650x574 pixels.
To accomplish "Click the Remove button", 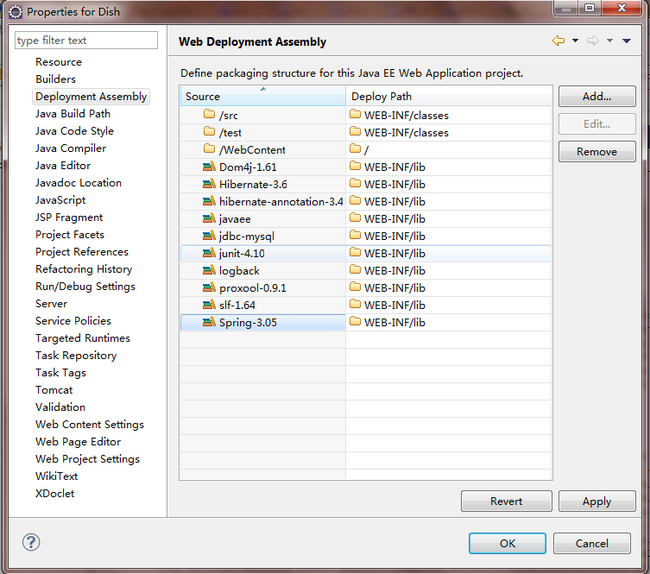I will point(597,152).
